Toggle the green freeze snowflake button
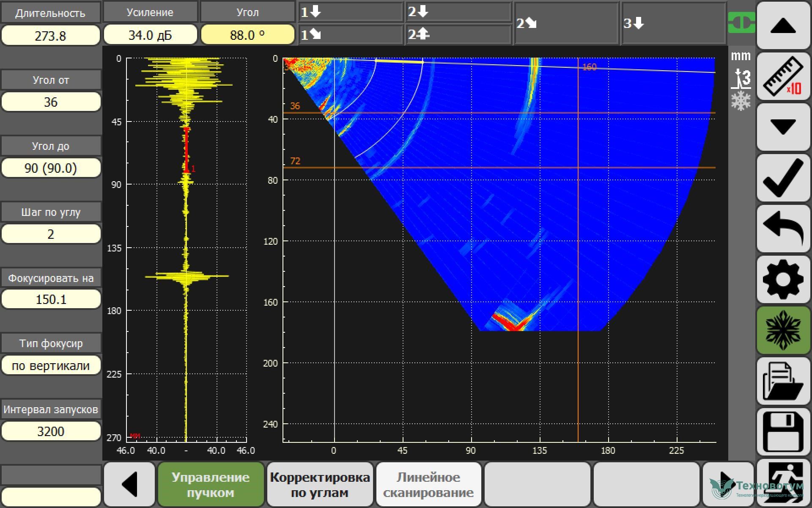 (783, 331)
